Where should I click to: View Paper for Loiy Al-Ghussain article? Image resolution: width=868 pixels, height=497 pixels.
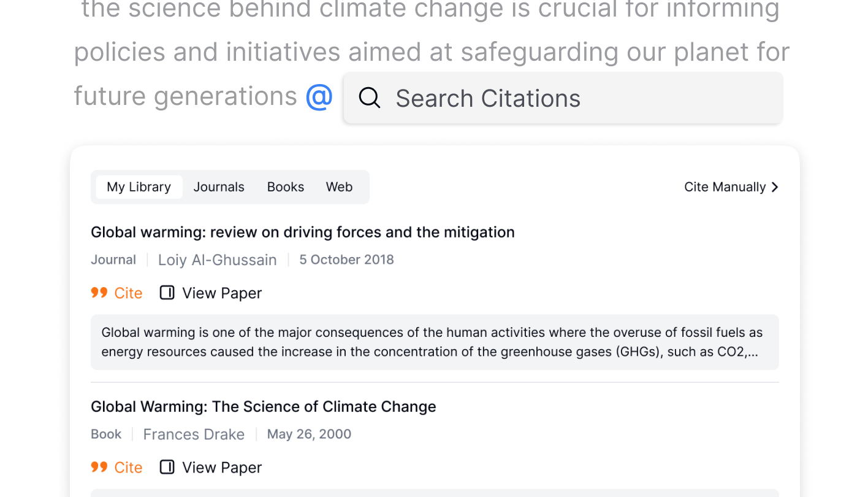pyautogui.click(x=210, y=293)
